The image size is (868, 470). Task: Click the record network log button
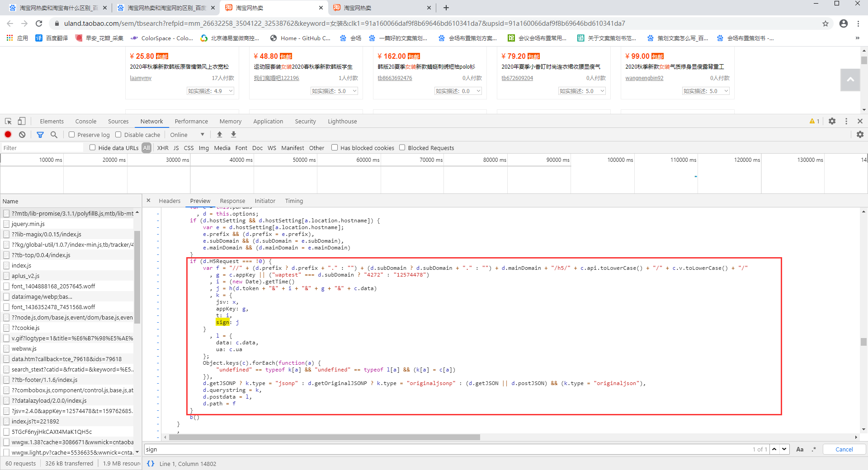[8, 135]
